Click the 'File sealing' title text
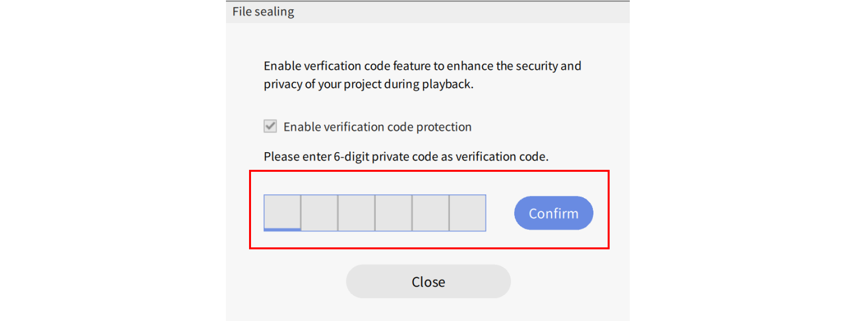 coord(263,12)
